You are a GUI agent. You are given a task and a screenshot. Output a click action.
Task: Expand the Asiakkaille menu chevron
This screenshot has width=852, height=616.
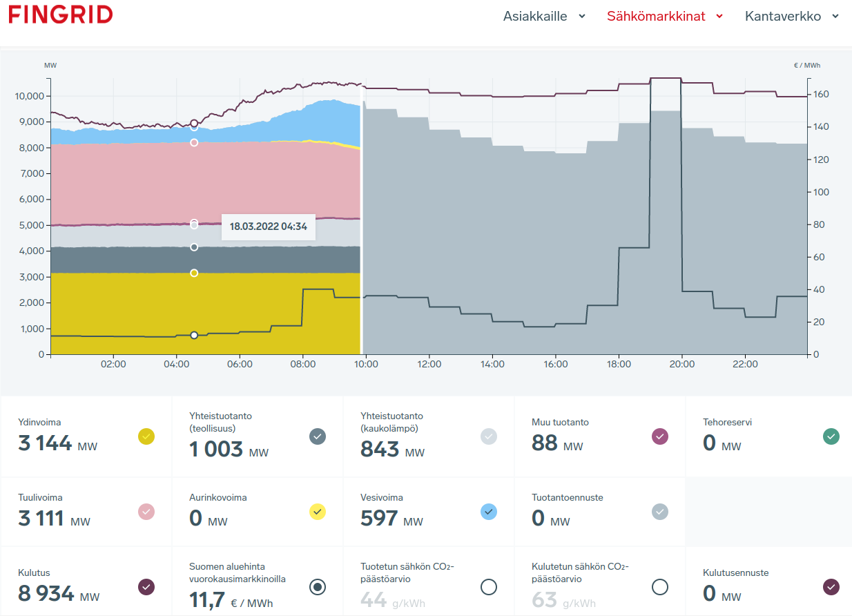click(x=582, y=17)
